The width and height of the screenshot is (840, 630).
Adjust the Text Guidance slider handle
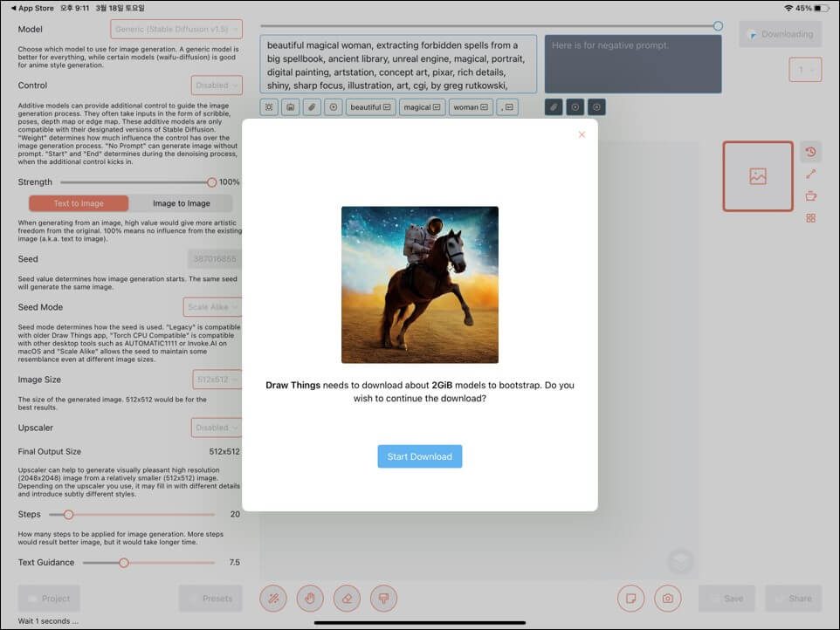124,563
